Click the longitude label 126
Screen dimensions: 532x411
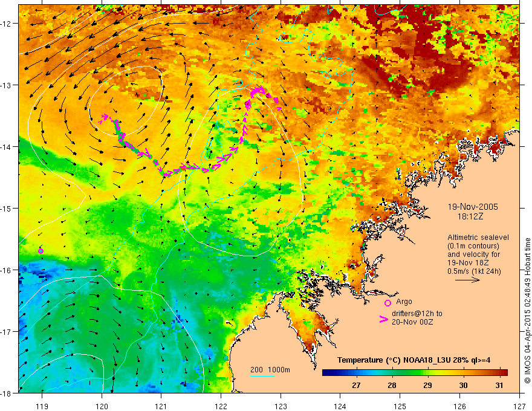click(459, 406)
